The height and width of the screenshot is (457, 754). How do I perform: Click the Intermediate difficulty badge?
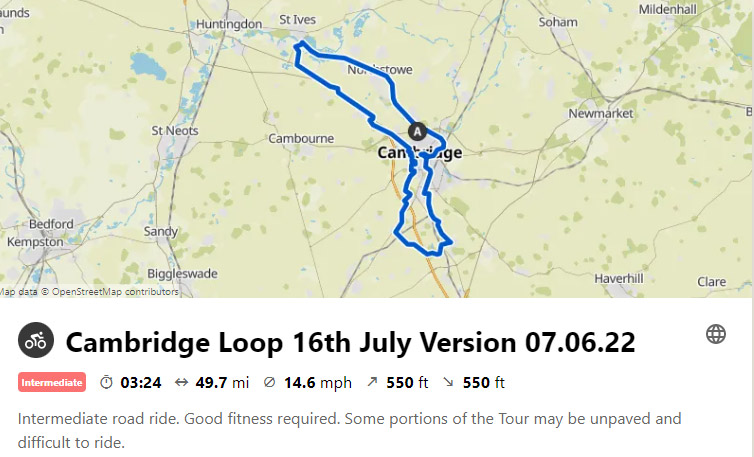[x=52, y=382]
